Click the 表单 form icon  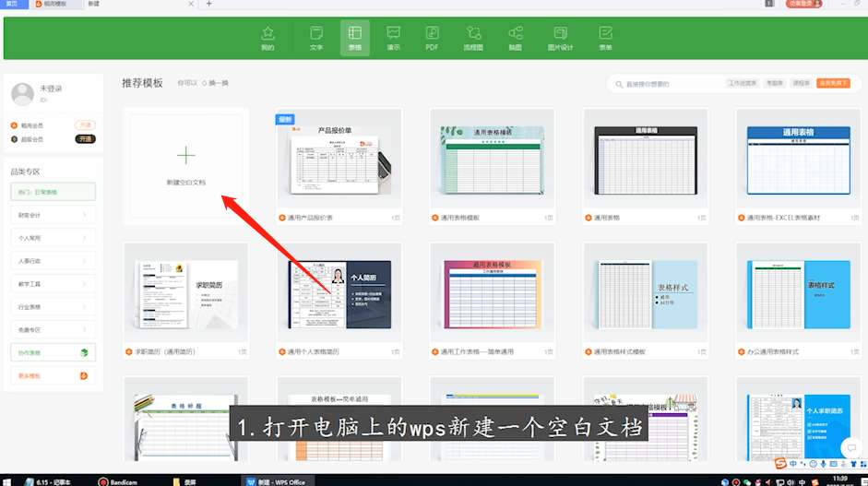pyautogui.click(x=605, y=37)
